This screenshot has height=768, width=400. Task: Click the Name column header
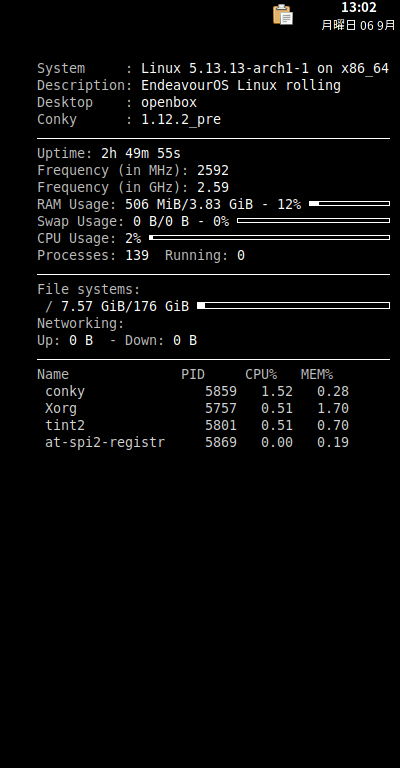(x=53, y=375)
